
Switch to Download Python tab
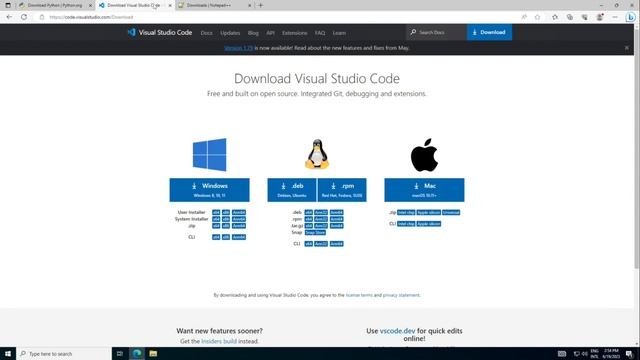point(55,5)
